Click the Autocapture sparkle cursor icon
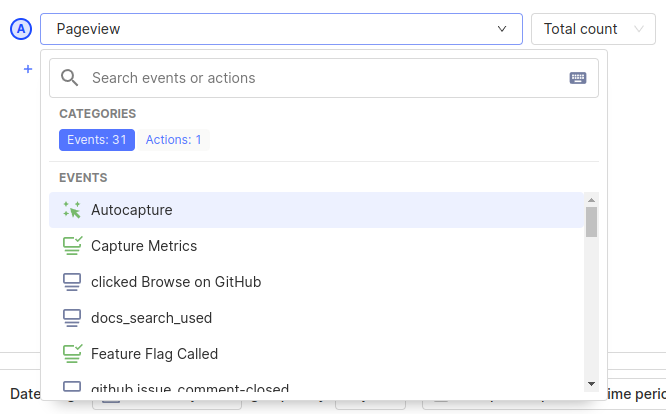Screen dimensions: 666x414 pos(71,210)
